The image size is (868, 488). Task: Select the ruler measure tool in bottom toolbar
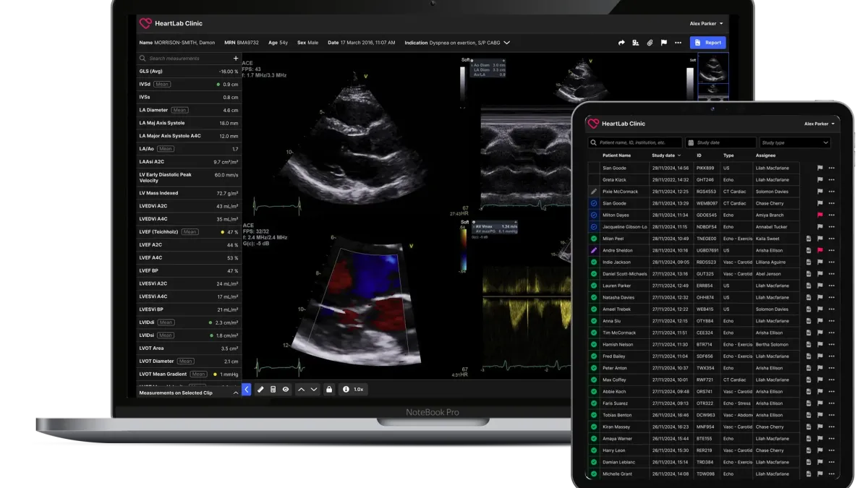pyautogui.click(x=260, y=389)
